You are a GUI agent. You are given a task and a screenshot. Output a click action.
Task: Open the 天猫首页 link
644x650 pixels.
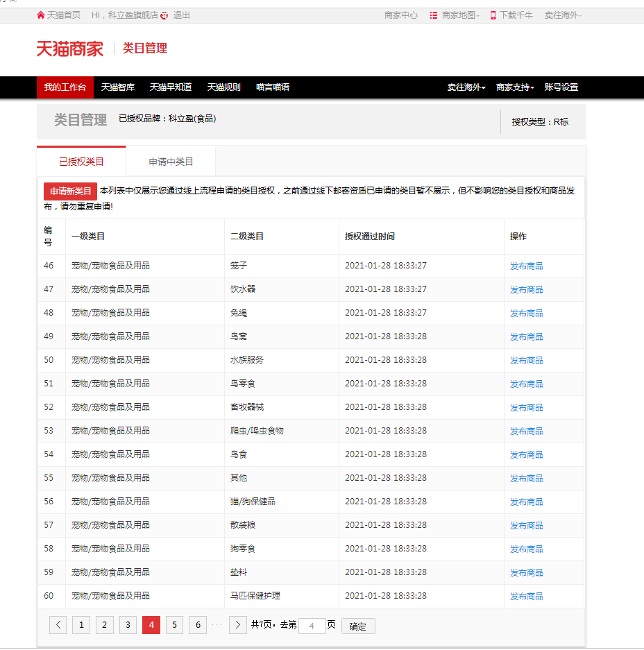[63, 15]
